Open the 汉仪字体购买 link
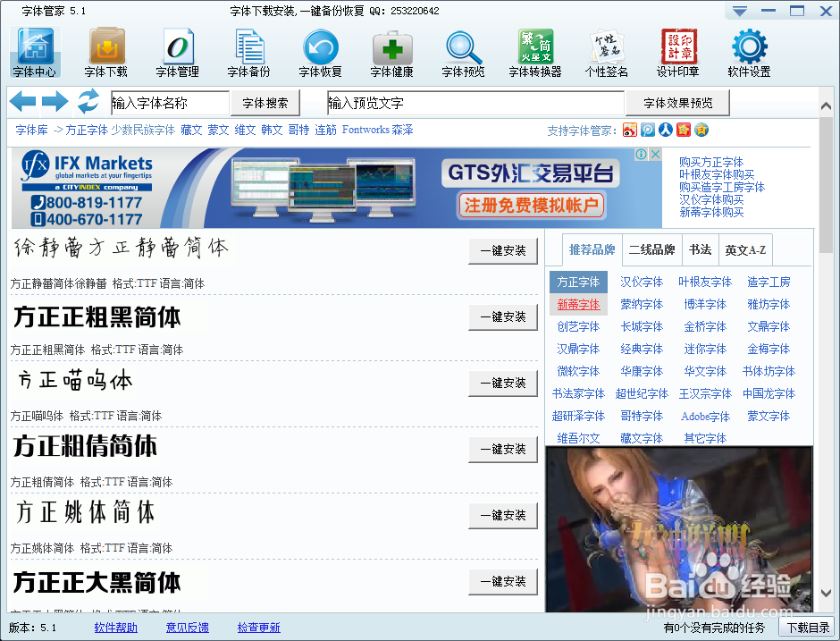Viewport: 840px width, 641px height. tap(711, 200)
